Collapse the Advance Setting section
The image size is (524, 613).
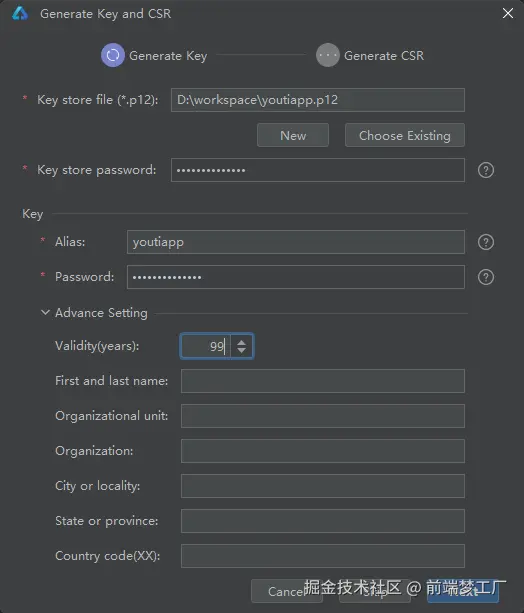[45, 312]
